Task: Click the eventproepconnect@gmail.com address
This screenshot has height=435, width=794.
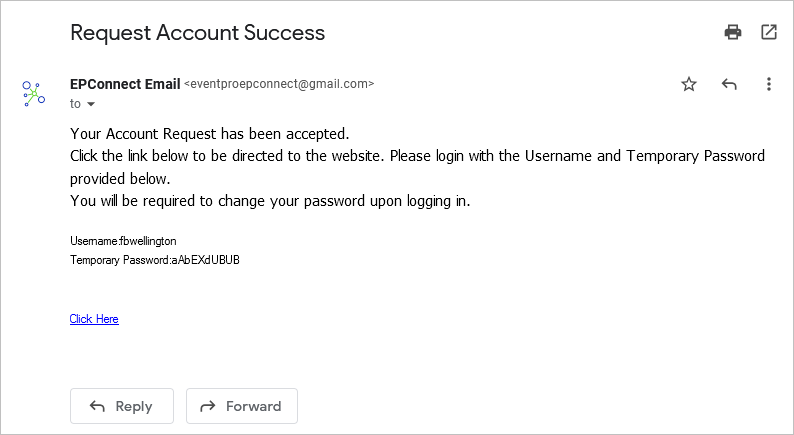Action: [279, 84]
